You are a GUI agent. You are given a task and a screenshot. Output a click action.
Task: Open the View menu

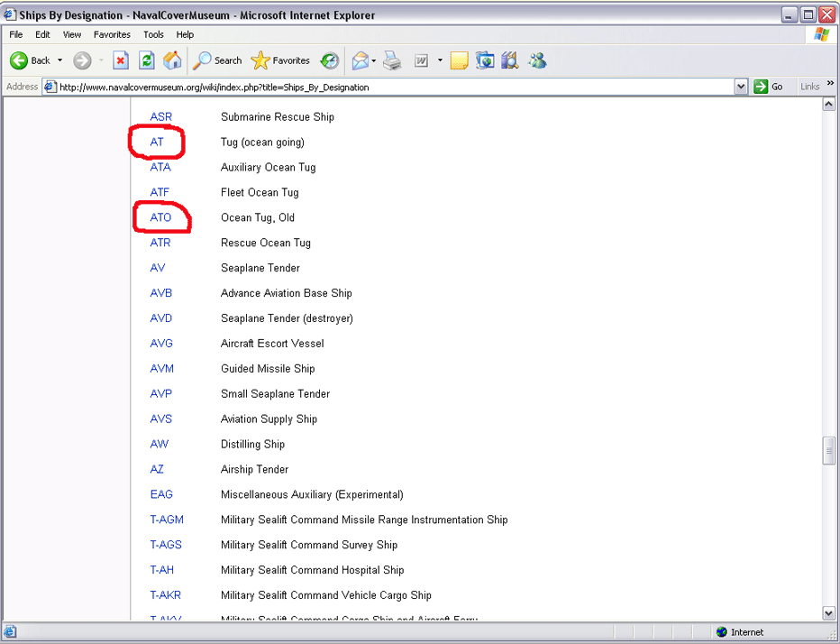click(x=72, y=34)
